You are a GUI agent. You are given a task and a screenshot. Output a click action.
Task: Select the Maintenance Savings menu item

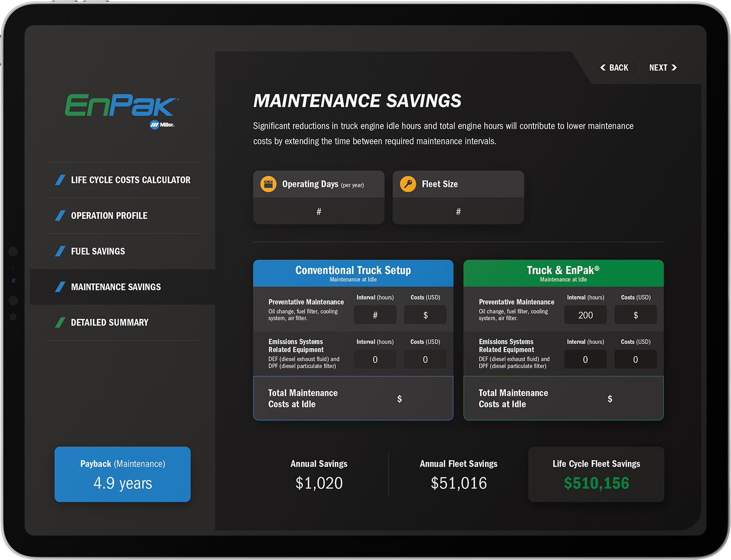(x=123, y=287)
